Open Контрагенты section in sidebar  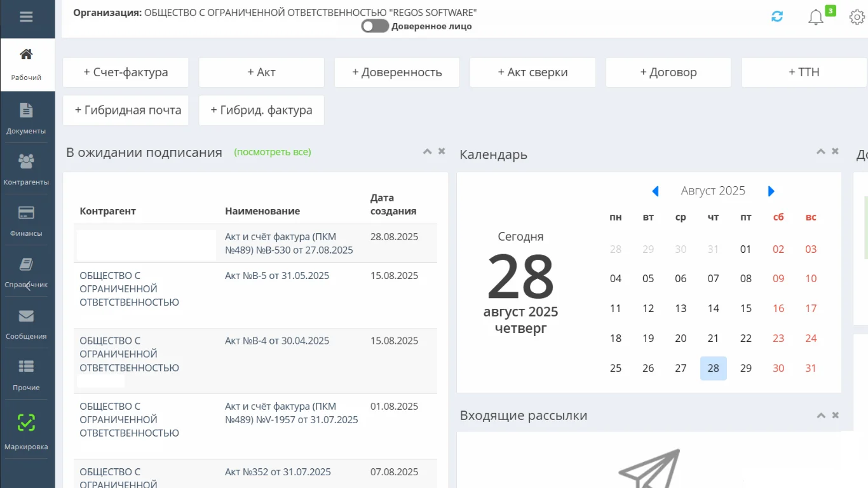[x=26, y=169]
